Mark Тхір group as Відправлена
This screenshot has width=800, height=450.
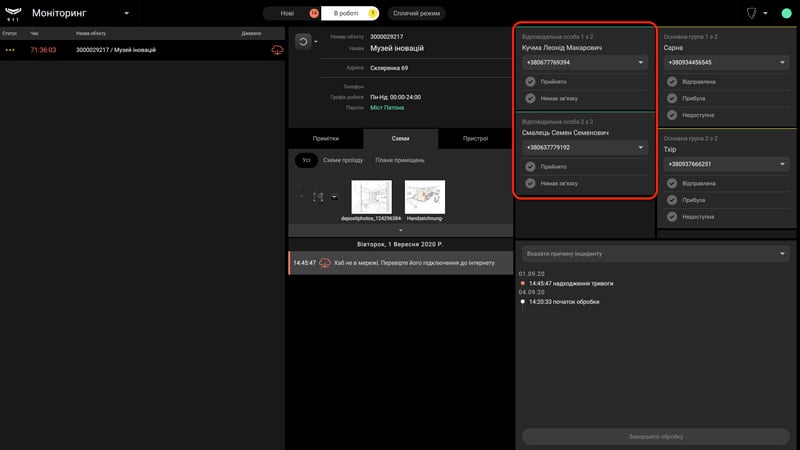tap(672, 183)
